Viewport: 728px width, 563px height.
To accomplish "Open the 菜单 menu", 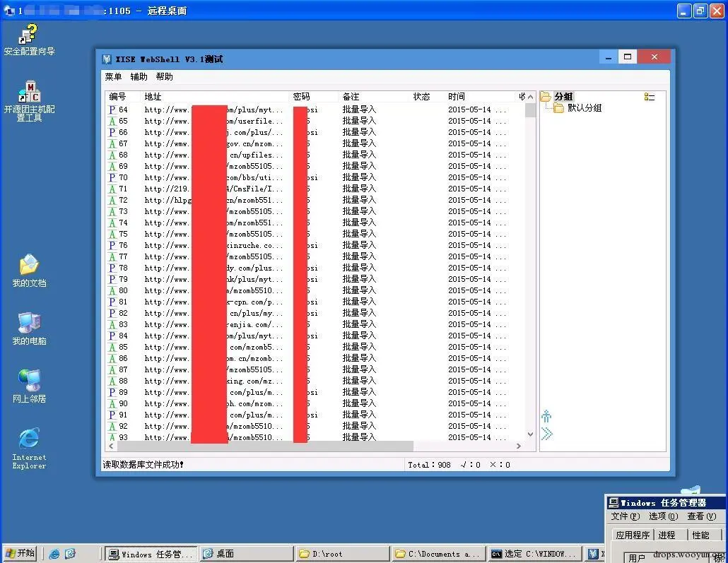I will click(x=113, y=76).
